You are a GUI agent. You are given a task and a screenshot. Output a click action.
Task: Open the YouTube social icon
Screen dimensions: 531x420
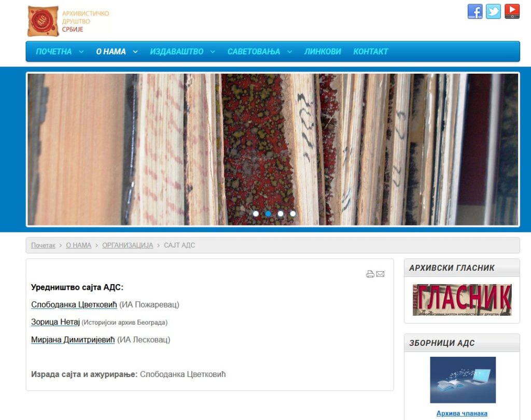coord(512,11)
